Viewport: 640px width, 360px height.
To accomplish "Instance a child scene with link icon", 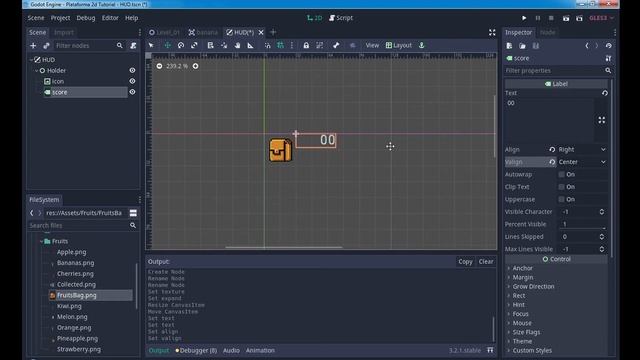I will (46, 46).
